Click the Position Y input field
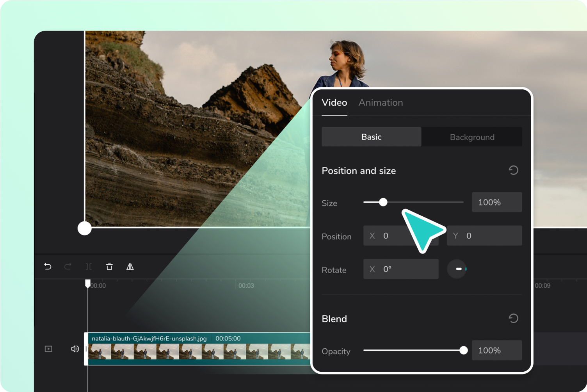This screenshot has width=587, height=392. click(x=484, y=236)
